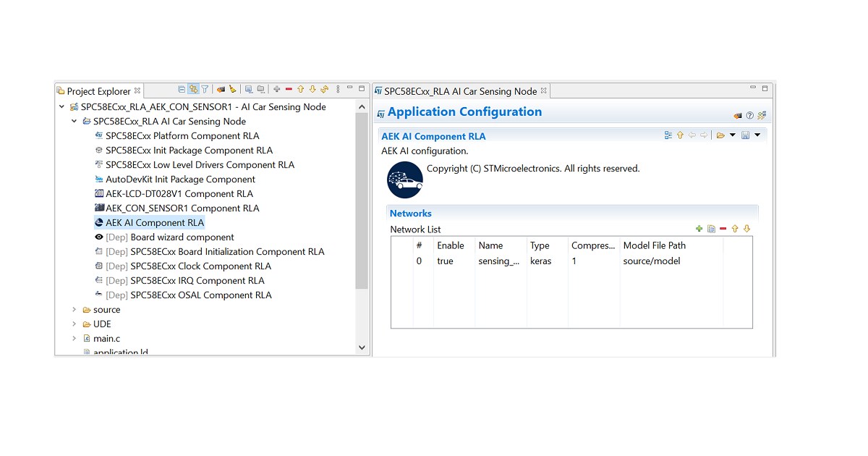868x456 pixels.
Task: Delete network using red minus in Network List
Action: (x=723, y=229)
